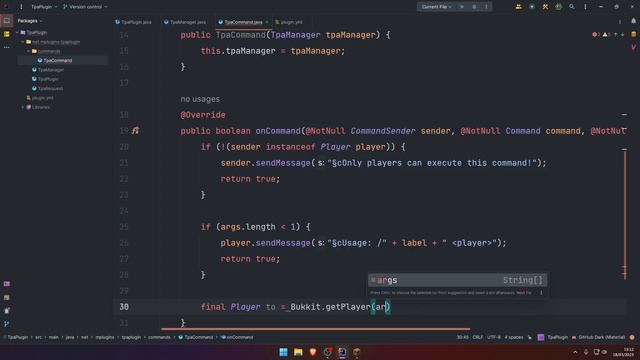Viewport: 640px width, 360px height.
Task: Click commands breadcrumb in navigation bar
Action: tap(159, 337)
